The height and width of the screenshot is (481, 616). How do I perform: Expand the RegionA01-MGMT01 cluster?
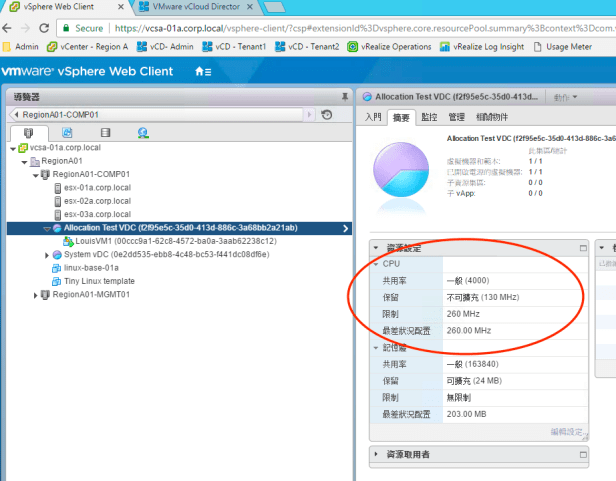36,295
